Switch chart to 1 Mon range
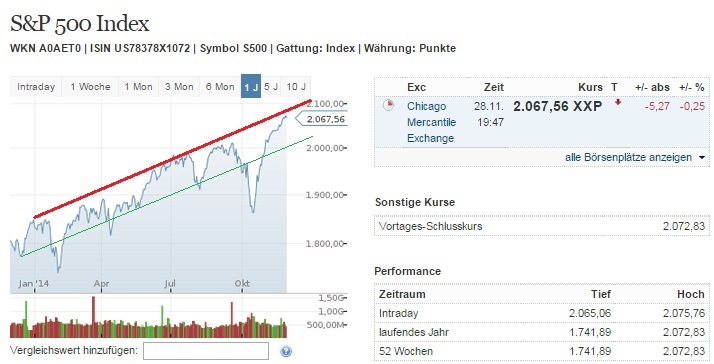The height and width of the screenshot is (364, 714). tap(138, 87)
